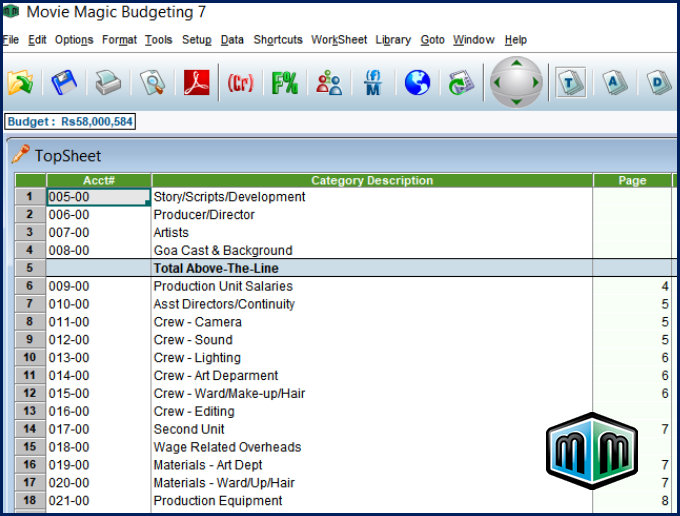Open the Goto menu
Image resolution: width=680 pixels, height=516 pixels.
pyautogui.click(x=432, y=40)
